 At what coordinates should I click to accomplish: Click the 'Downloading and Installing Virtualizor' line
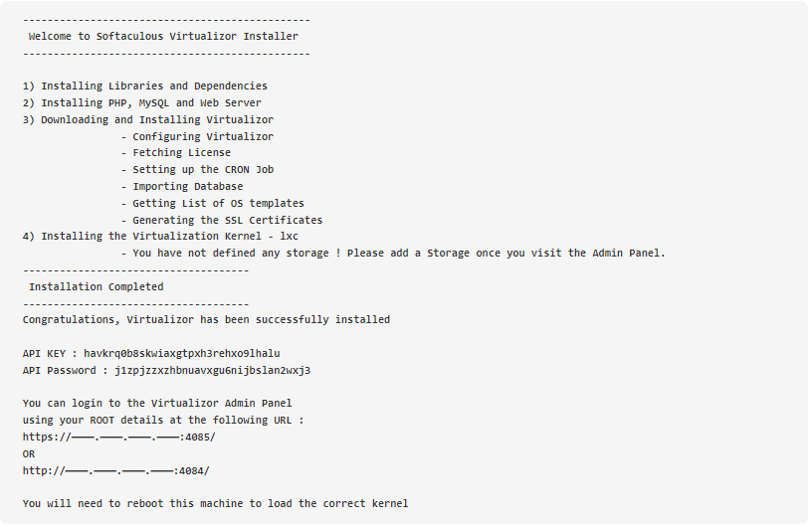click(148, 119)
